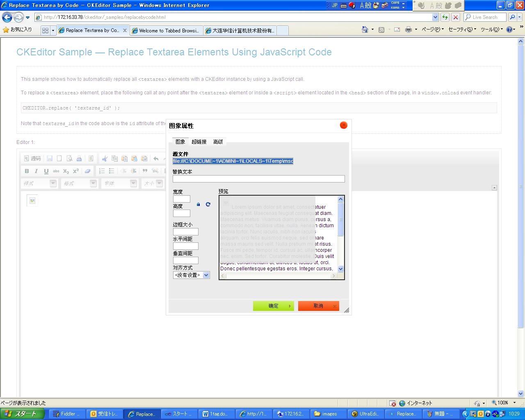Click the Paste from Word icon
525x420 pixels.
(144, 158)
